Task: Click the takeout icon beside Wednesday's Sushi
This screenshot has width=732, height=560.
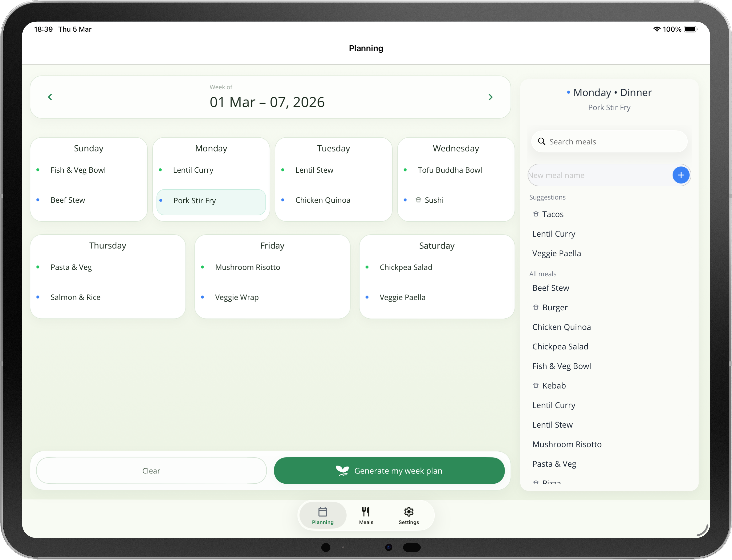Action: coord(418,200)
